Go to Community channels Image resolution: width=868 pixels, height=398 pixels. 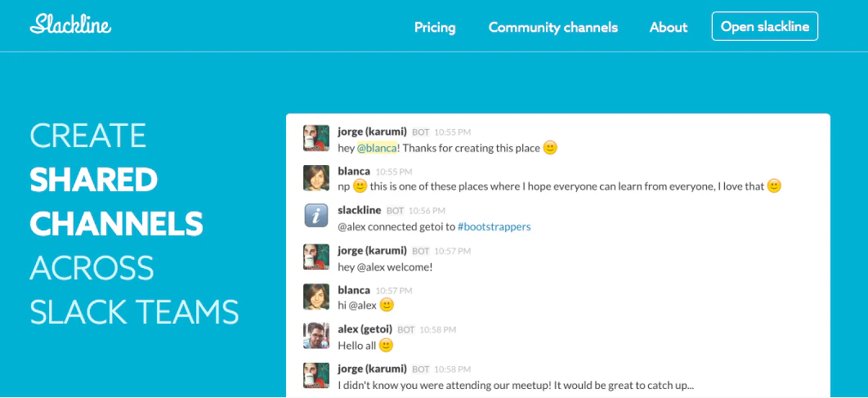[x=553, y=27]
